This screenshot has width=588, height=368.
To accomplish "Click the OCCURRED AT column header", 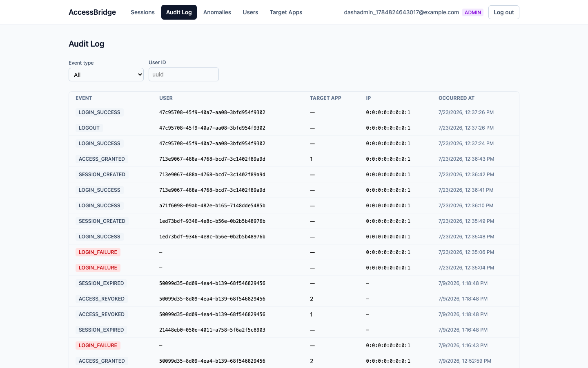I will coord(457,98).
